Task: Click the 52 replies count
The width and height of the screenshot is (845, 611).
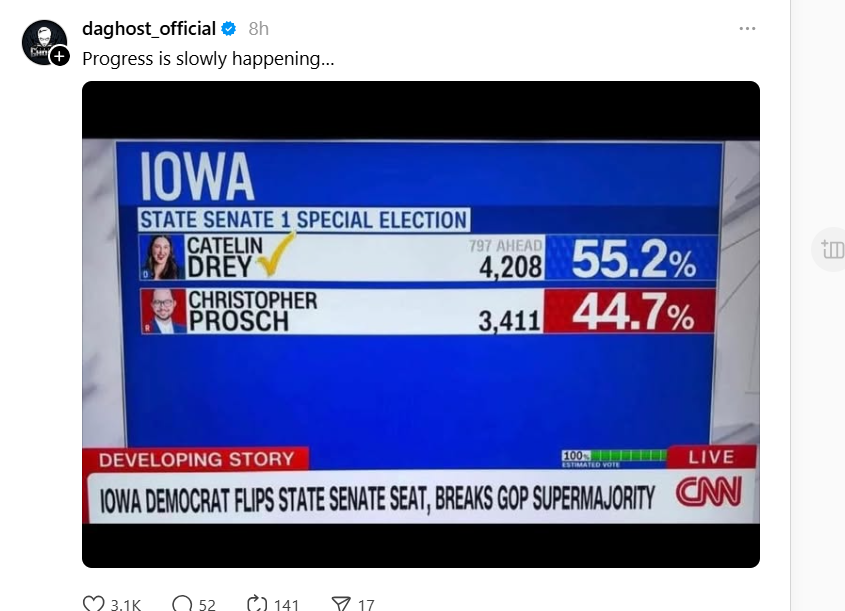Action: [x=207, y=604]
